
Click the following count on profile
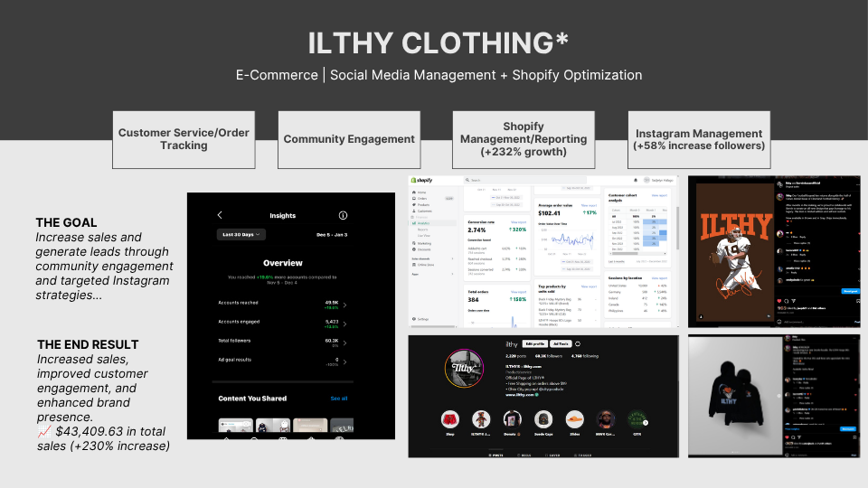coord(585,356)
